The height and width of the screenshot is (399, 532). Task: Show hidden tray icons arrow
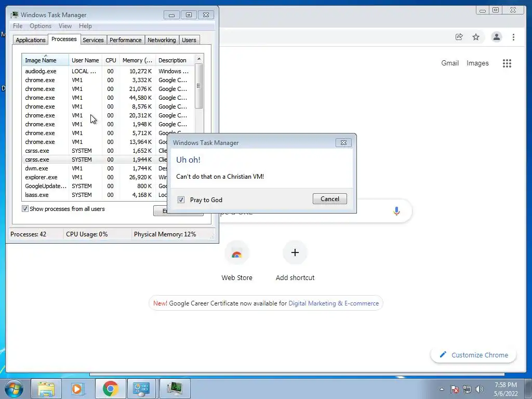(x=442, y=389)
